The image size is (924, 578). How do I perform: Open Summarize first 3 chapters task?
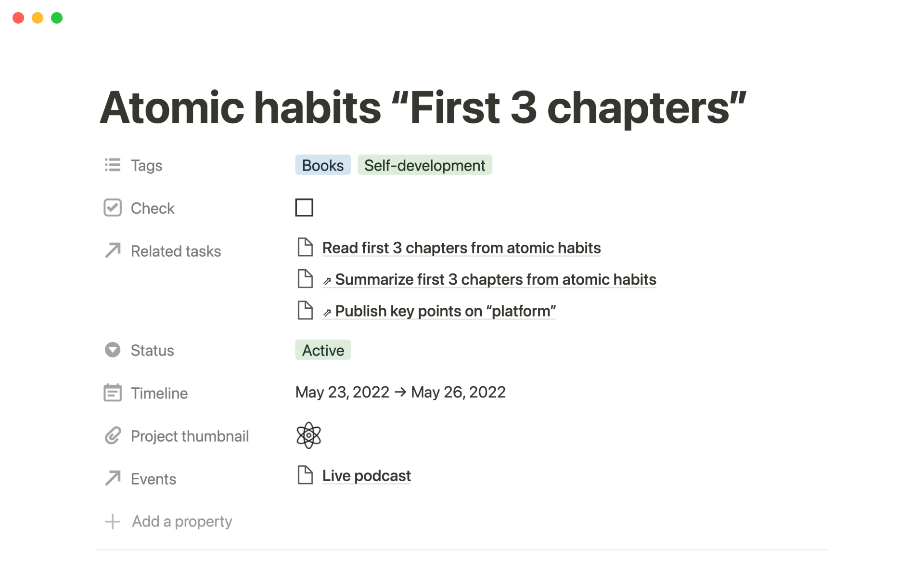tap(495, 280)
